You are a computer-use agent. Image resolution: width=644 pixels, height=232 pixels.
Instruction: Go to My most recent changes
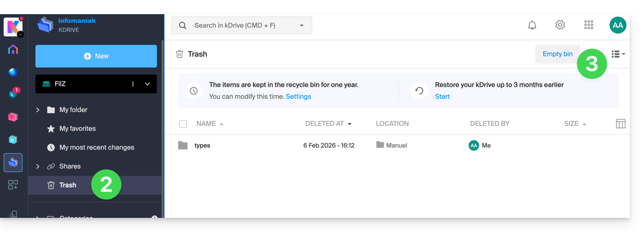click(x=97, y=148)
